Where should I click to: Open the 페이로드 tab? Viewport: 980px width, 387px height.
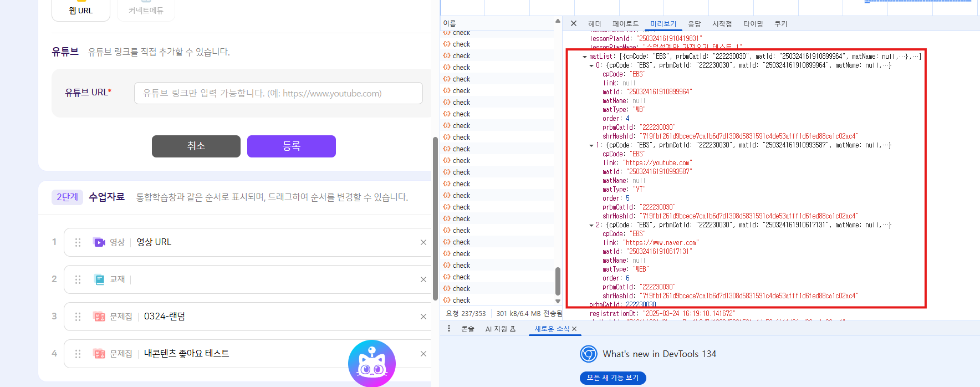[x=625, y=24]
